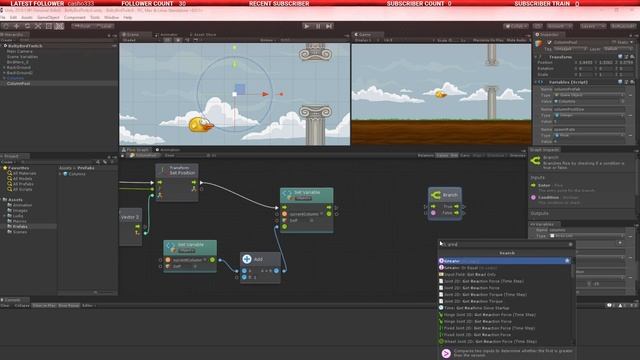Open the GameObject menu
Image resolution: width=640 pixels, height=360 pixels.
tap(48, 18)
